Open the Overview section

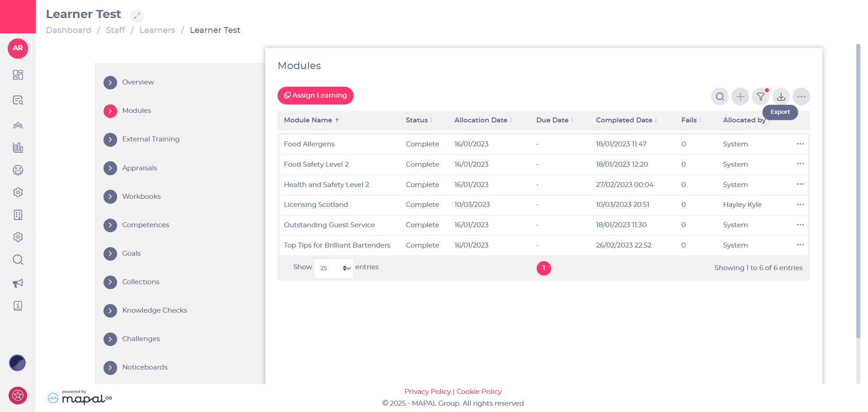click(138, 82)
